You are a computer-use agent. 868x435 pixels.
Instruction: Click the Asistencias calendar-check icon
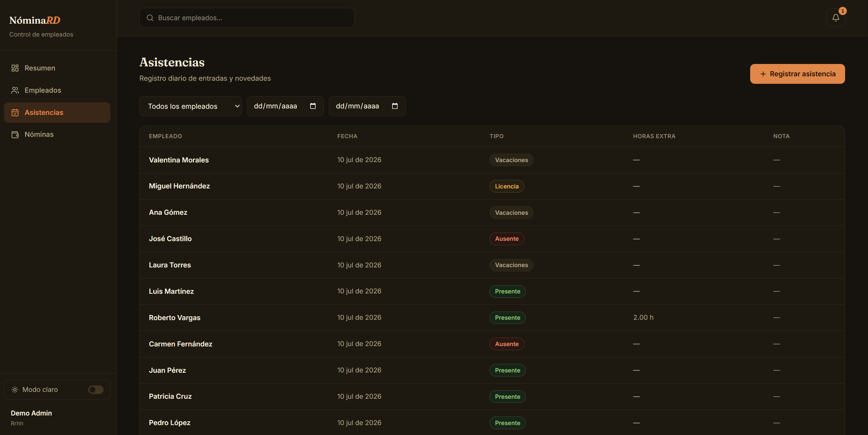click(15, 113)
